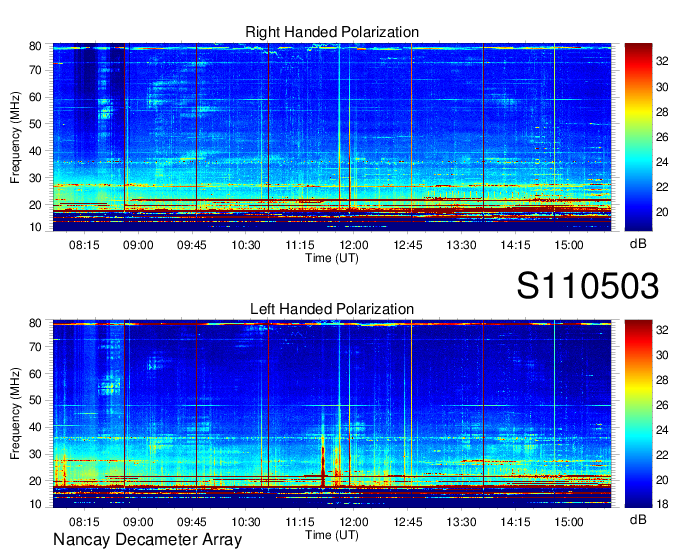The width and height of the screenshot is (680, 552).
Task: Click the 11:15 time tick under the right-handed plot
Action: tap(300, 245)
